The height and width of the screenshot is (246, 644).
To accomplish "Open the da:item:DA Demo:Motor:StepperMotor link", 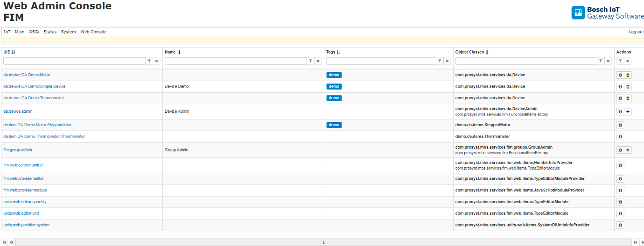I will 37,125.
